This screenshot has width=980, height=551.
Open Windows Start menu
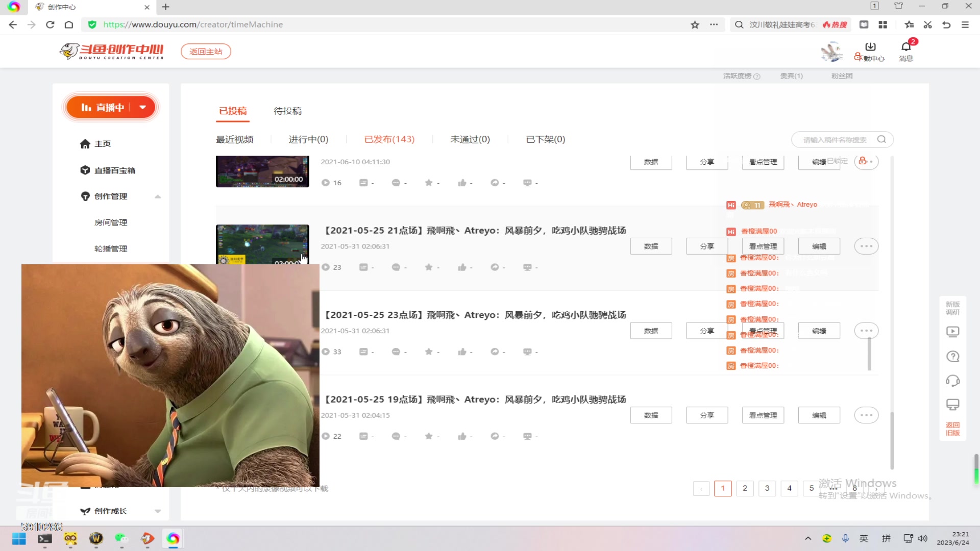pos(19,539)
